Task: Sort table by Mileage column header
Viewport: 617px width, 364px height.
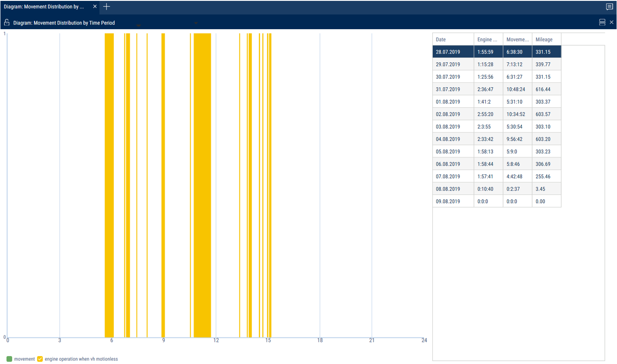Action: [x=546, y=39]
